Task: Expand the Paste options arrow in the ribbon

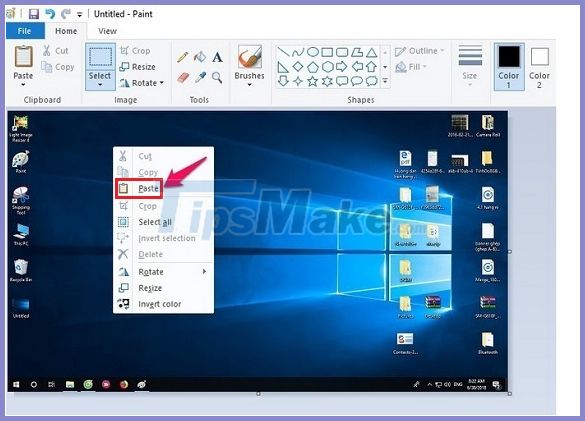Action: [23, 85]
